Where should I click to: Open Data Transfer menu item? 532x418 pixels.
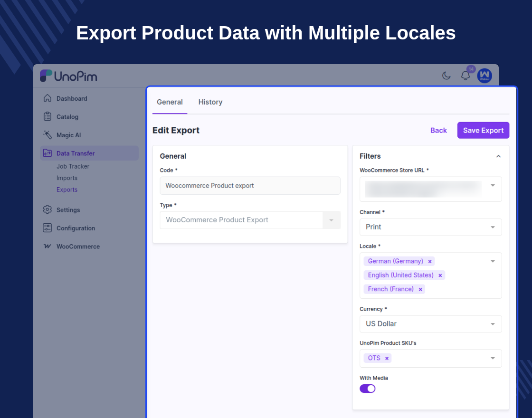point(89,153)
